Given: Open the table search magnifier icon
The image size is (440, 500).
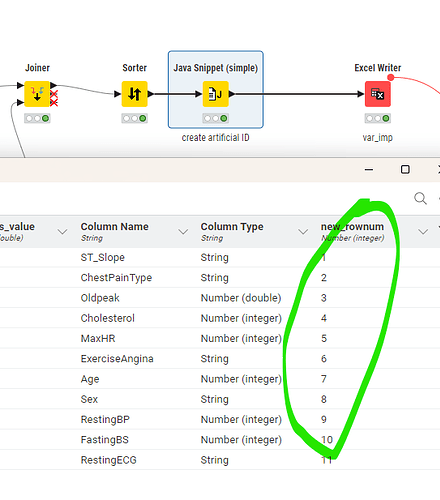Looking at the screenshot, I should tap(420, 198).
